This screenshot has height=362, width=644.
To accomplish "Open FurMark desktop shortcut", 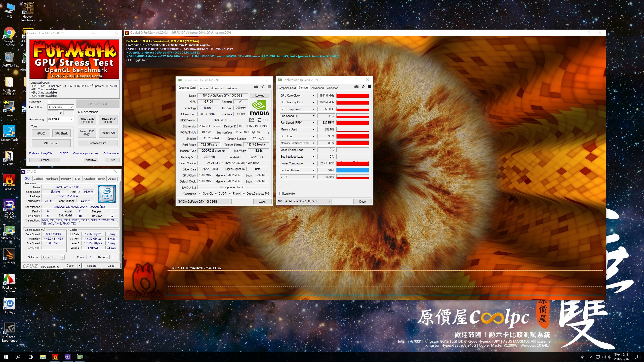I will 9,183.
